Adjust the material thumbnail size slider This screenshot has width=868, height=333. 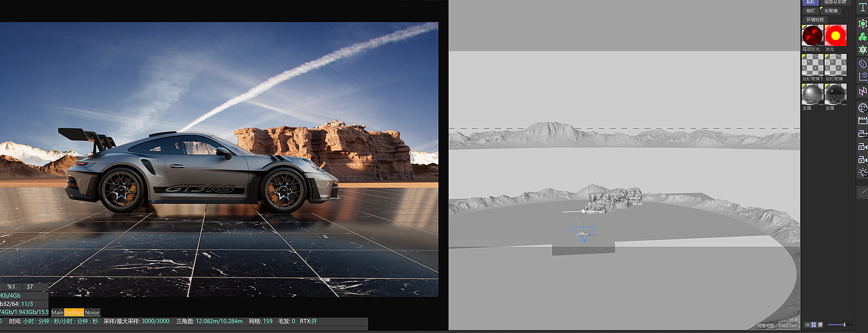pos(840,326)
